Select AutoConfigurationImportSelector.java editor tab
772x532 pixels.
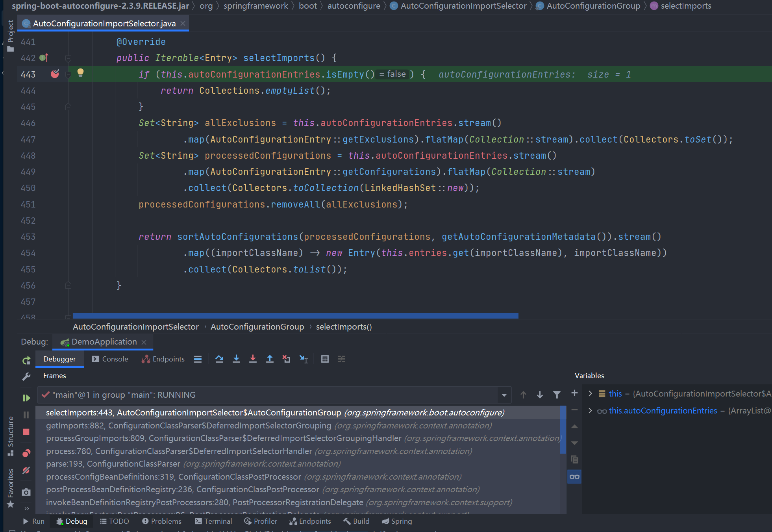pos(104,24)
